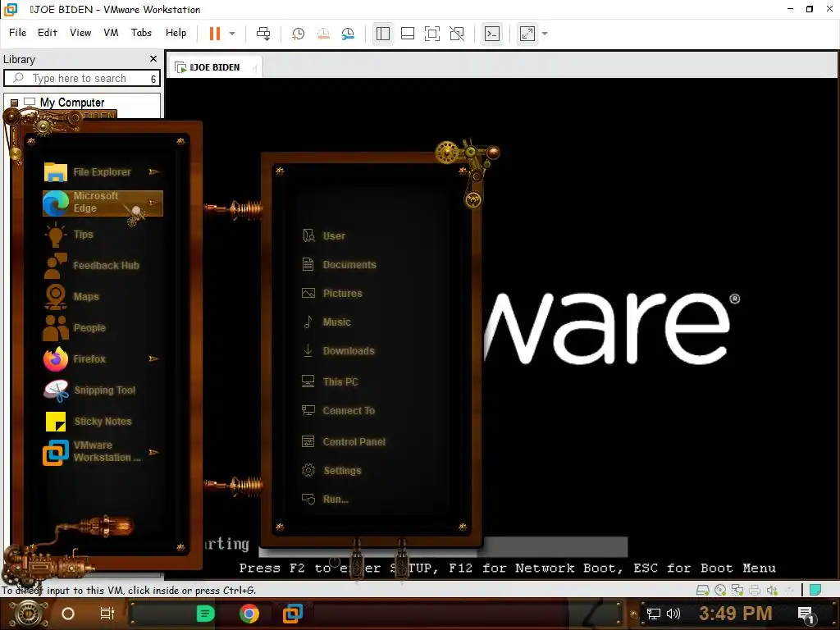Open the View menu
Viewport: 840px width, 630px height.
tap(80, 33)
